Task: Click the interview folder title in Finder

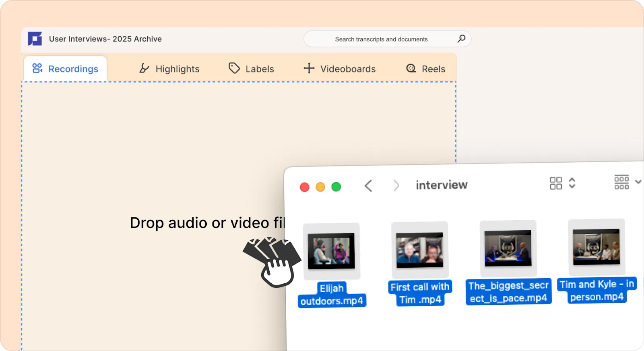Action: tap(442, 185)
